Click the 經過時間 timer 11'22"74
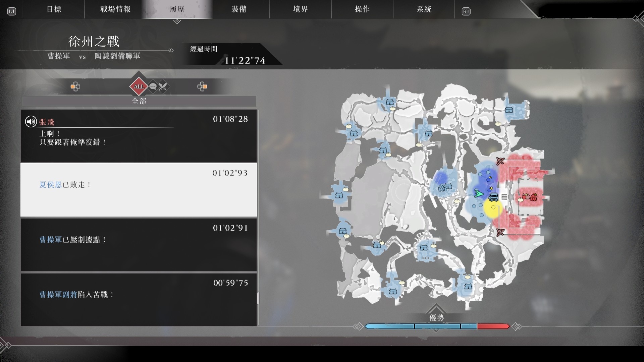The image size is (644, 362). 245,60
